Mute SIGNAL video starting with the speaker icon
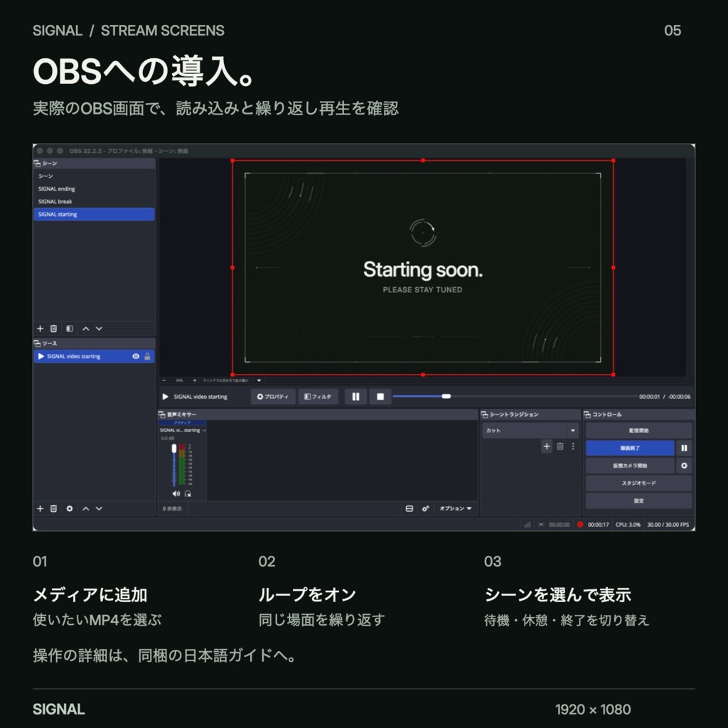Screen dimensions: 728x728 tap(176, 493)
